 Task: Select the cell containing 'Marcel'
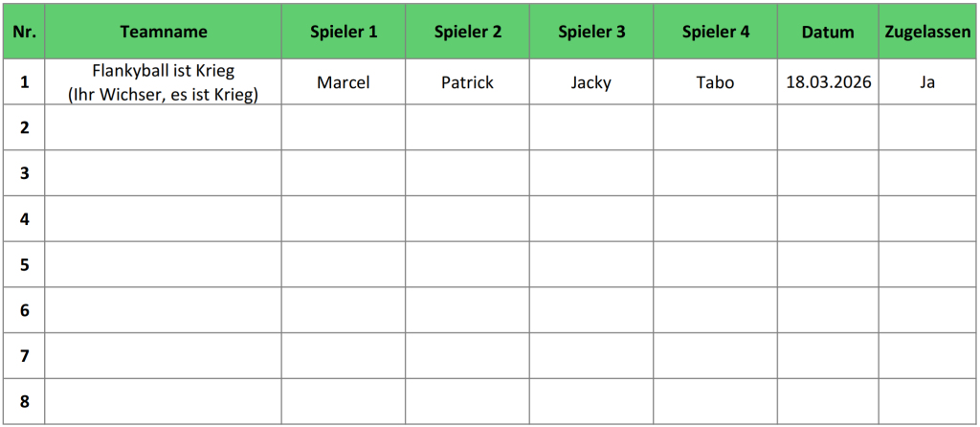pos(344,82)
